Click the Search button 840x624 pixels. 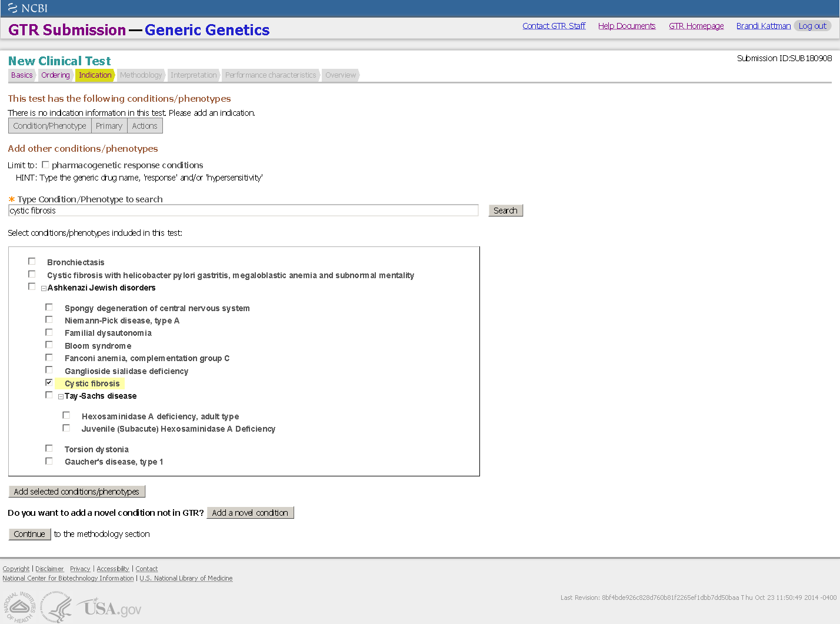[505, 211]
